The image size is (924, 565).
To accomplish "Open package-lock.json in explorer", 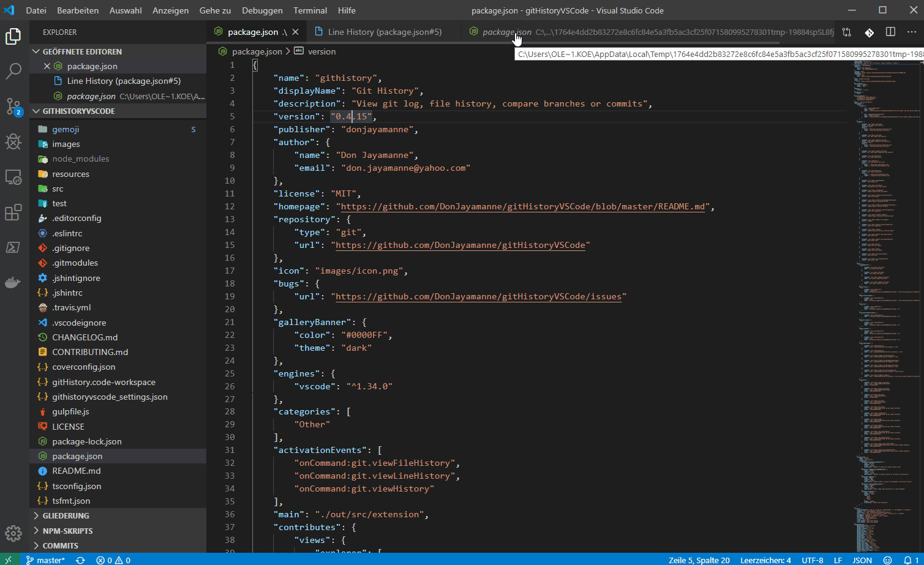I will [x=118, y=441].
